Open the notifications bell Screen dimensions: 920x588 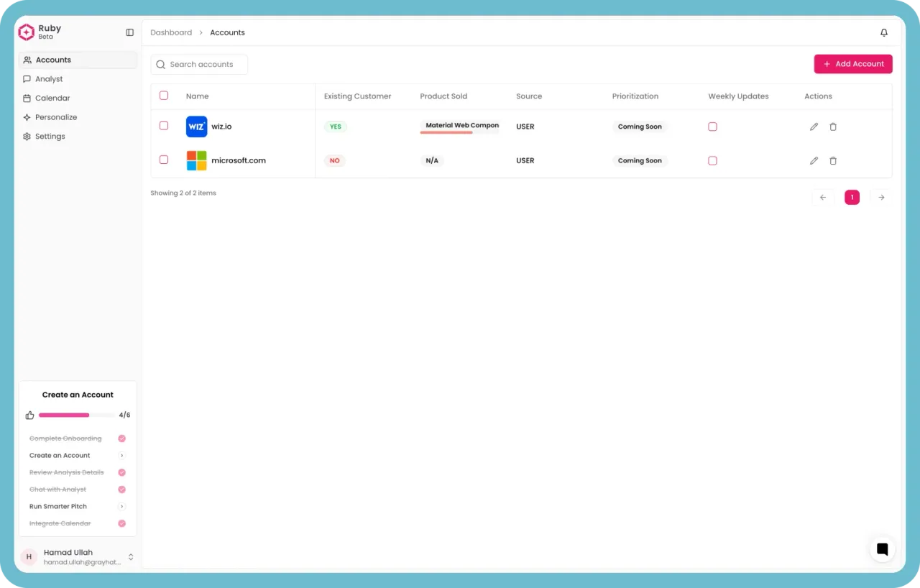tap(884, 32)
